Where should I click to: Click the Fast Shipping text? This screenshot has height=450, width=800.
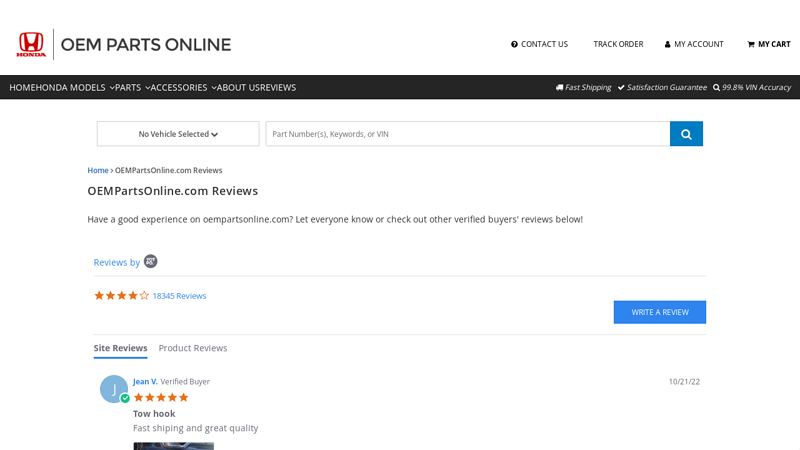coord(583,87)
